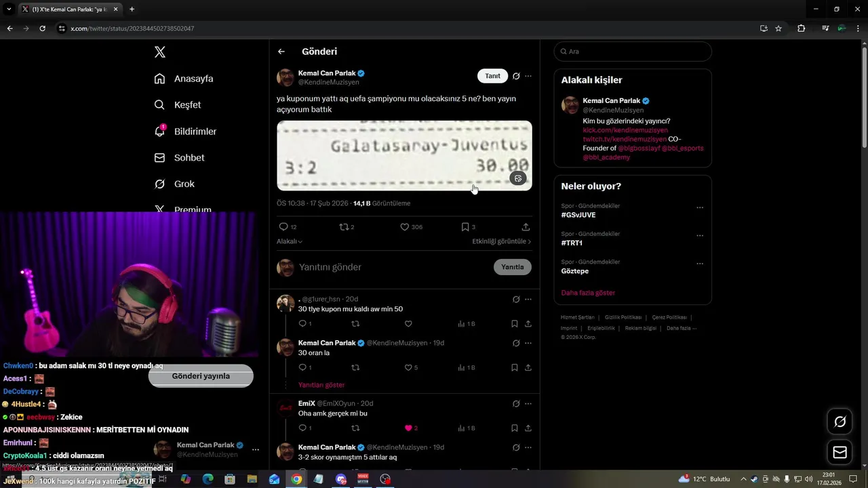
Task: Open the #TRT1 trend
Action: pos(572,243)
